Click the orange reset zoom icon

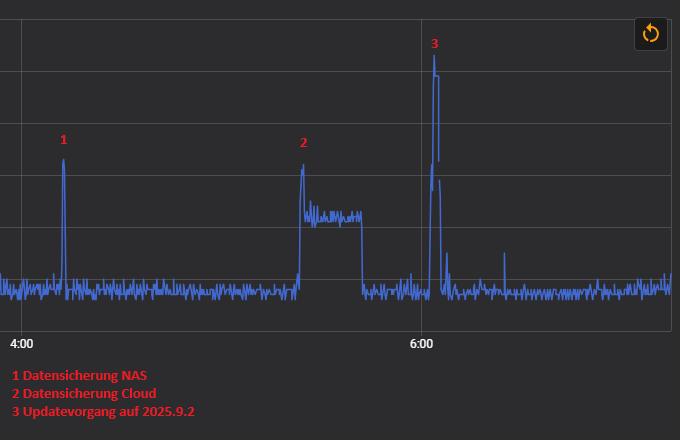pos(650,33)
